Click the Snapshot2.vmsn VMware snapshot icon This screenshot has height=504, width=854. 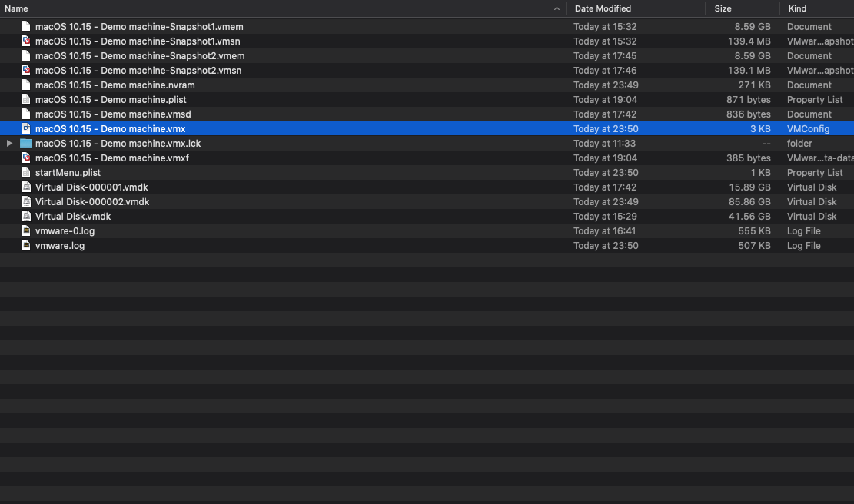25,70
